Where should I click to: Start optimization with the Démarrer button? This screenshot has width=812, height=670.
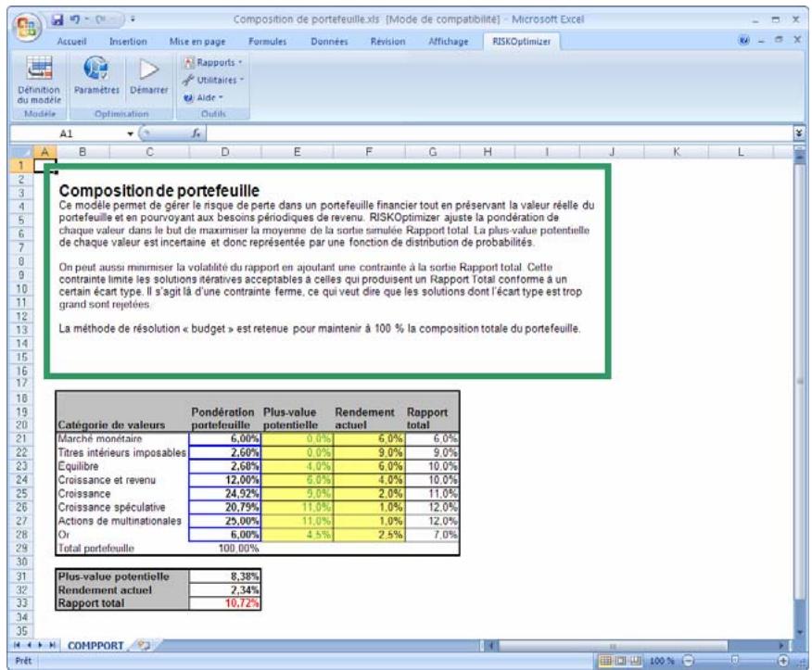[x=150, y=79]
